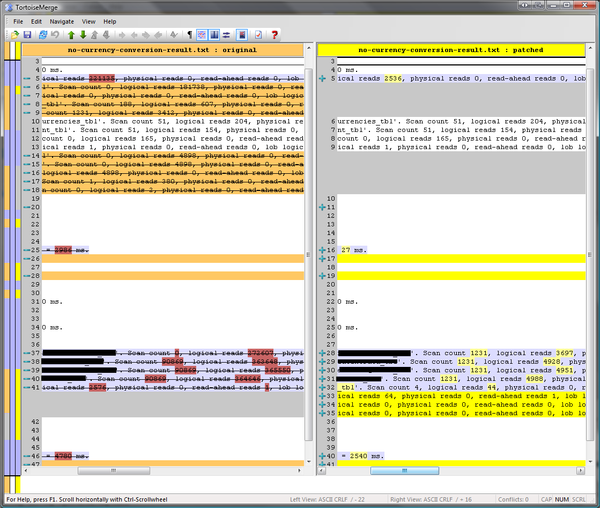The height and width of the screenshot is (508, 600).
Task: Click the NUM indicator in status bar
Action: pos(562,500)
